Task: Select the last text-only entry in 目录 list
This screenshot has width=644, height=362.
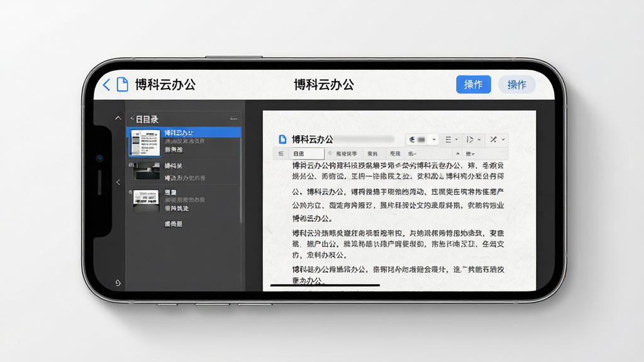Action: [x=174, y=224]
